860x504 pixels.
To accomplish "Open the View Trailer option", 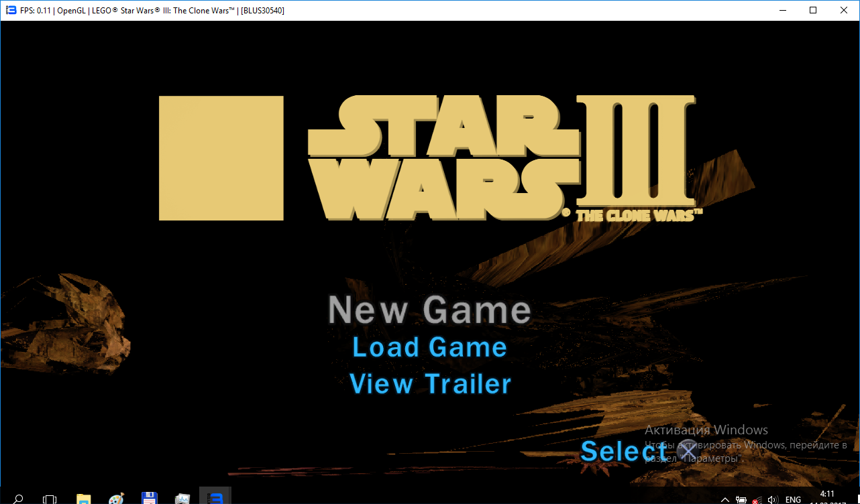I will [430, 384].
